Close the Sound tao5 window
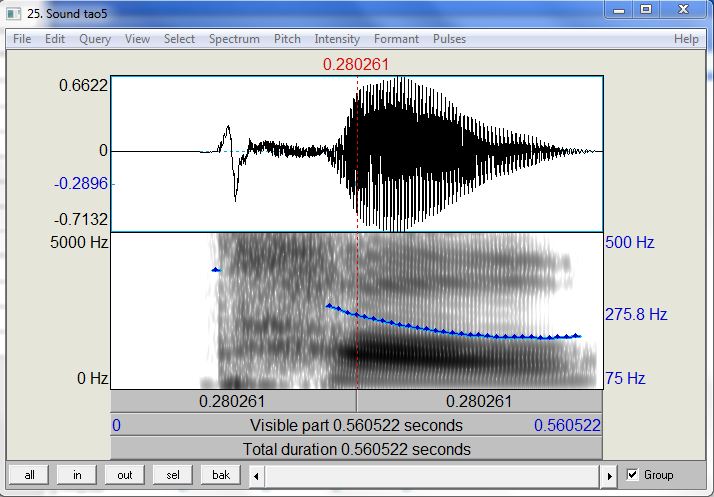Image resolution: width=714 pixels, height=497 pixels. (x=683, y=10)
